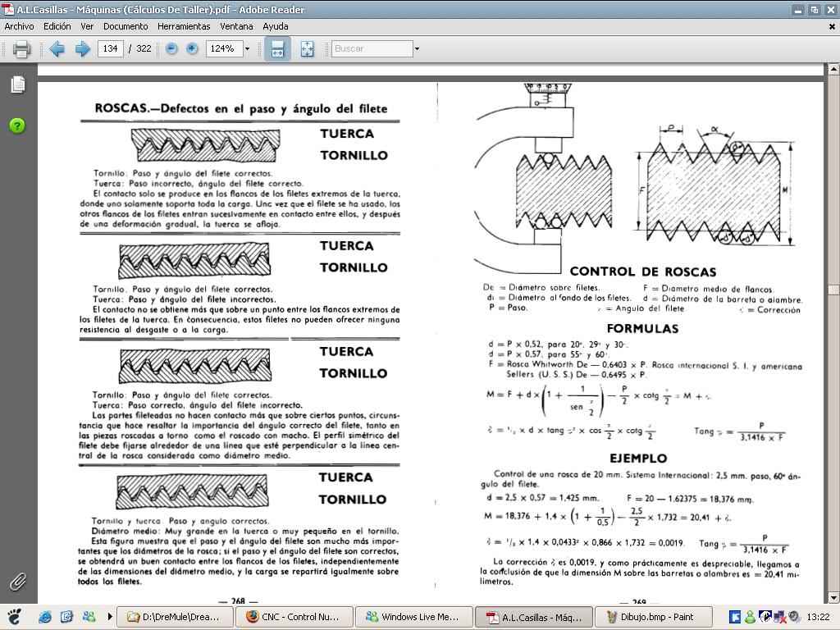Viewport: 840px width, 630px height.
Task: Click the system tray clock 13:22
Action: pyautogui.click(x=818, y=617)
